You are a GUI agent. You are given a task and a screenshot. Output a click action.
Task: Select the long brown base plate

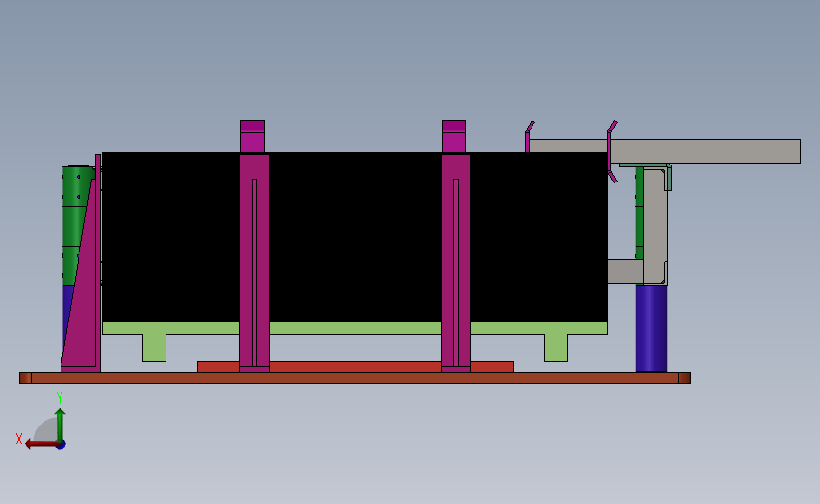[355, 377]
